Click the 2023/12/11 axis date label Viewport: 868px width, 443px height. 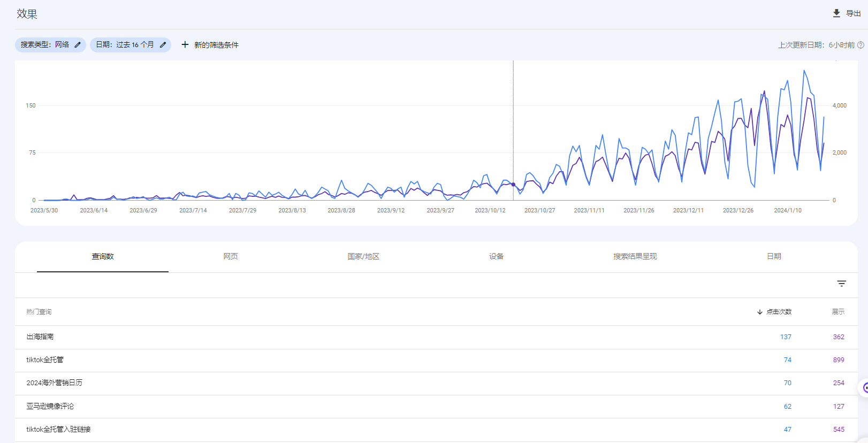688,211
